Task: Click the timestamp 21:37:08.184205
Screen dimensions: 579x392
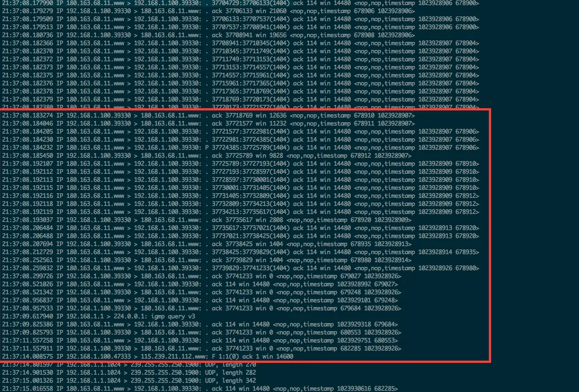Action: point(27,132)
